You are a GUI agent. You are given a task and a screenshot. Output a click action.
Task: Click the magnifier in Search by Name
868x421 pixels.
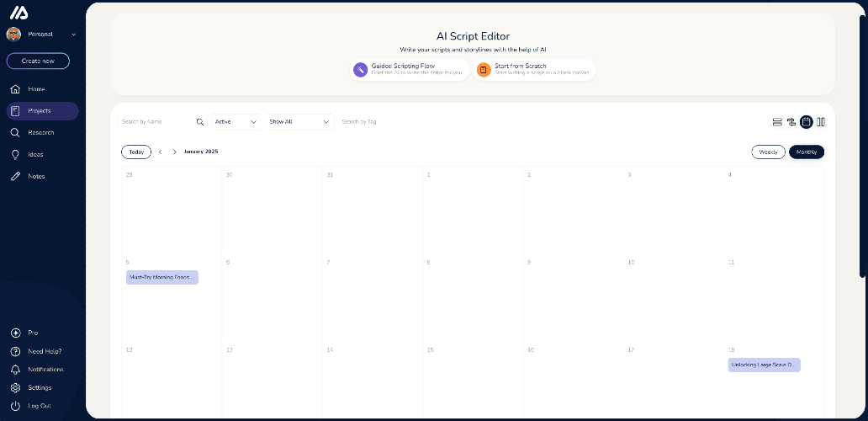[x=200, y=122]
